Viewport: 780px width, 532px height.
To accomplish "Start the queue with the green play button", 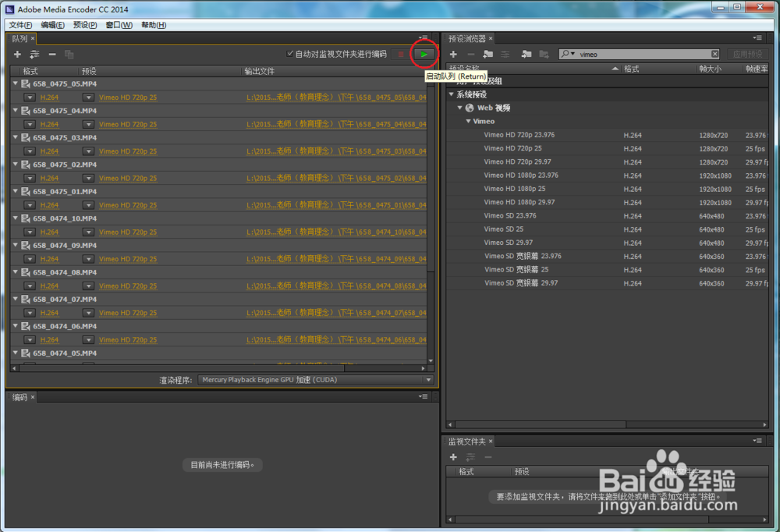I will pyautogui.click(x=424, y=55).
